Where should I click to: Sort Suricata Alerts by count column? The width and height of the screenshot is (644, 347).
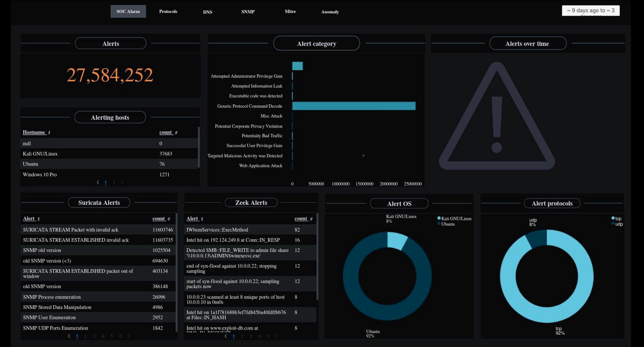point(158,218)
